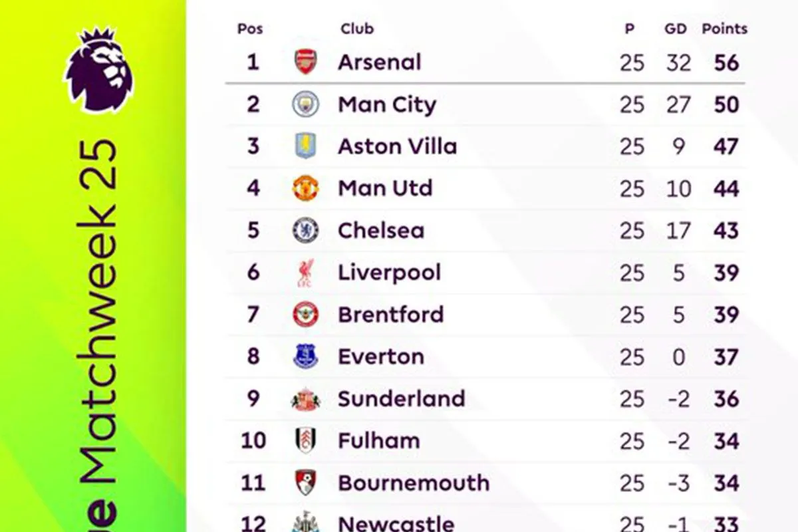Sort table by Points column header
This screenshot has height=532, width=798.
point(725,29)
